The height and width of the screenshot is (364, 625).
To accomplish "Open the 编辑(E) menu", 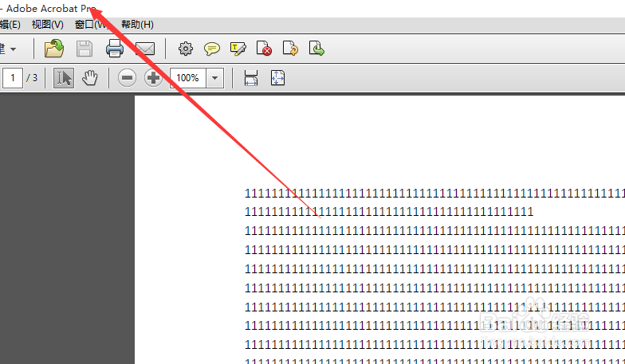I will (10, 25).
